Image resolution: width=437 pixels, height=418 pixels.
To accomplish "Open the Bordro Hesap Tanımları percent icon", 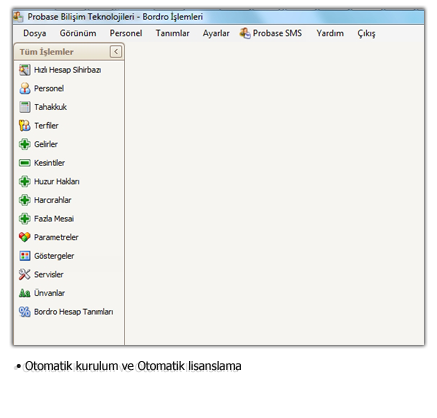I will (x=24, y=312).
